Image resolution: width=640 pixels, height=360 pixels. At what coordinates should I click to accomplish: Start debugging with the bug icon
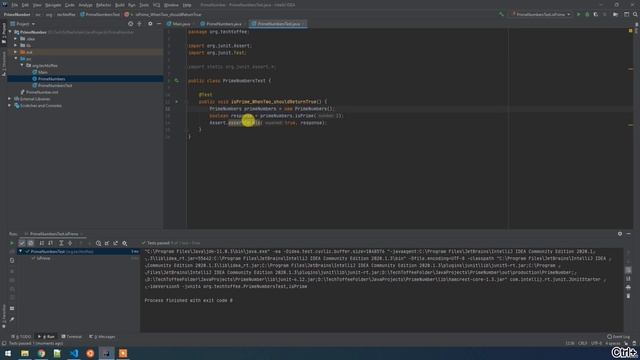(587, 14)
